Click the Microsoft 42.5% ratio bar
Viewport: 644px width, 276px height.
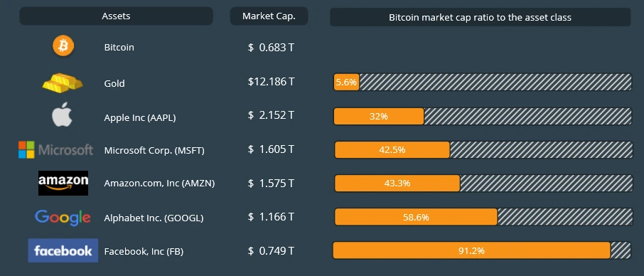483,150
